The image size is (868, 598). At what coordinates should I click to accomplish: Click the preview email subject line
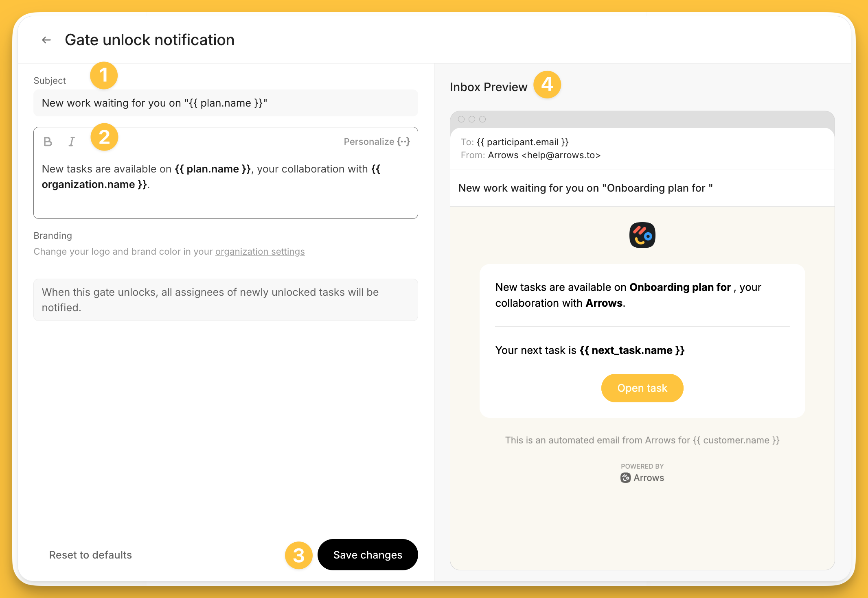(x=585, y=188)
